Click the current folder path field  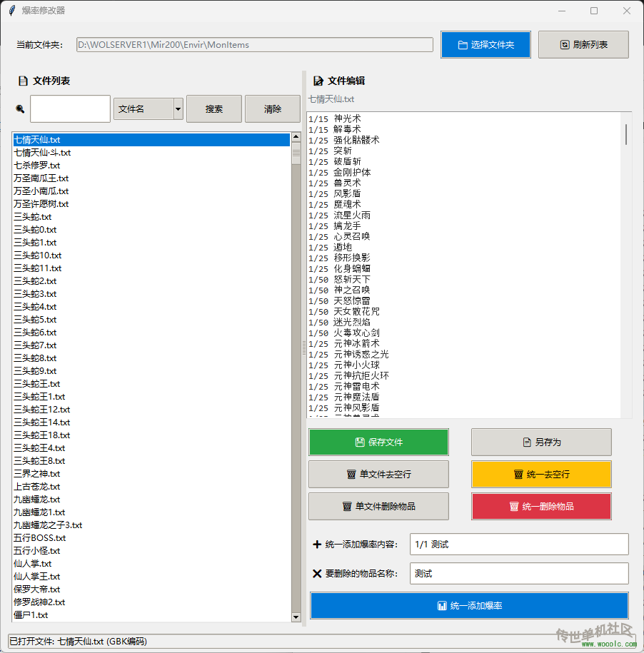coord(254,45)
